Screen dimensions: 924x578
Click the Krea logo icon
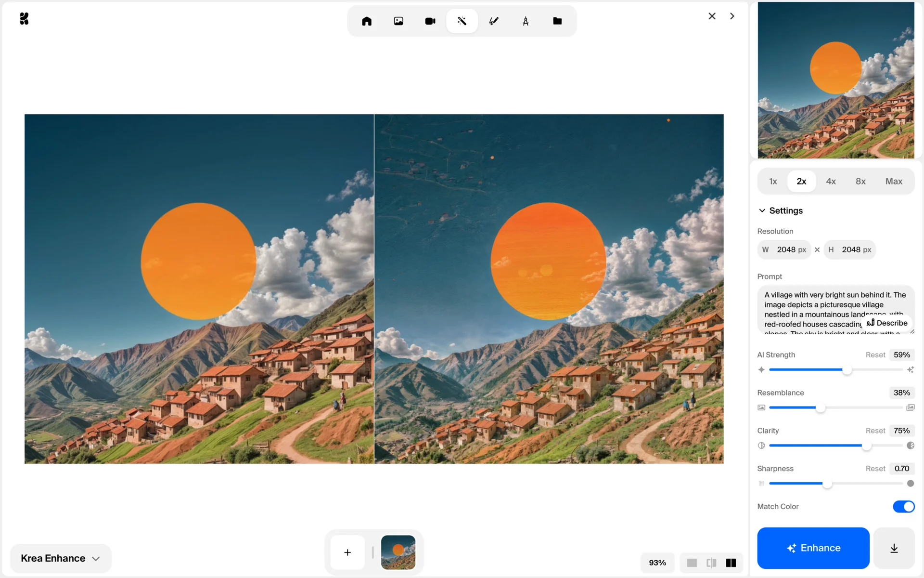[x=24, y=19]
